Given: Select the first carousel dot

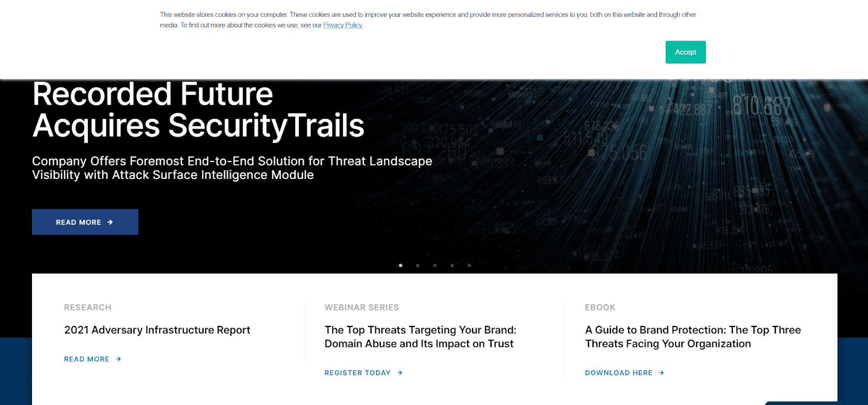Looking at the screenshot, I should click(x=400, y=266).
